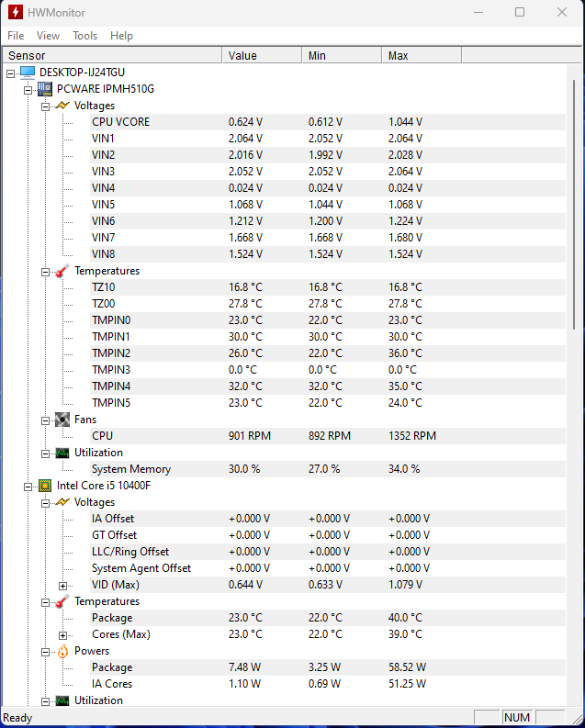Click the 1.044 V CPU VCORE max value
585x728 pixels.
(x=405, y=122)
